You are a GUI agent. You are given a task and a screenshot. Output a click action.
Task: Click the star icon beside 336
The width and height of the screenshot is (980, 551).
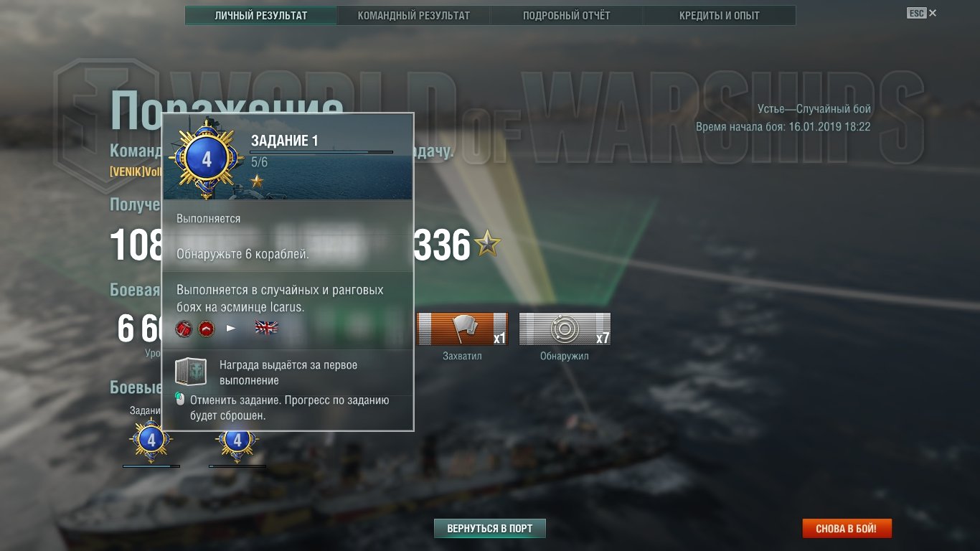[488, 245]
